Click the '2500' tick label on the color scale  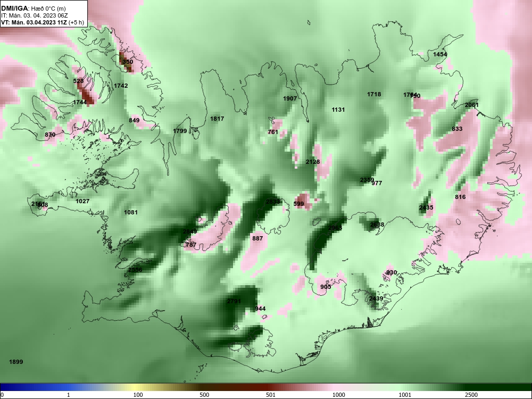point(471,395)
